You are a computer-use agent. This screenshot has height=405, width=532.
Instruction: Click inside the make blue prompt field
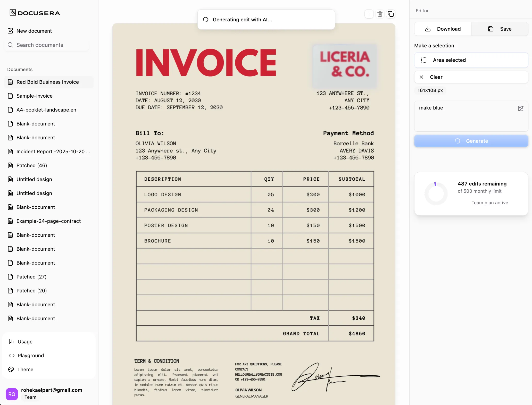464,116
